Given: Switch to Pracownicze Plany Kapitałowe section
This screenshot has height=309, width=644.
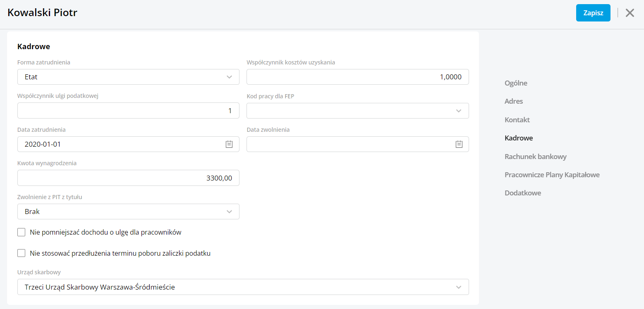Looking at the screenshot, I should coord(552,175).
